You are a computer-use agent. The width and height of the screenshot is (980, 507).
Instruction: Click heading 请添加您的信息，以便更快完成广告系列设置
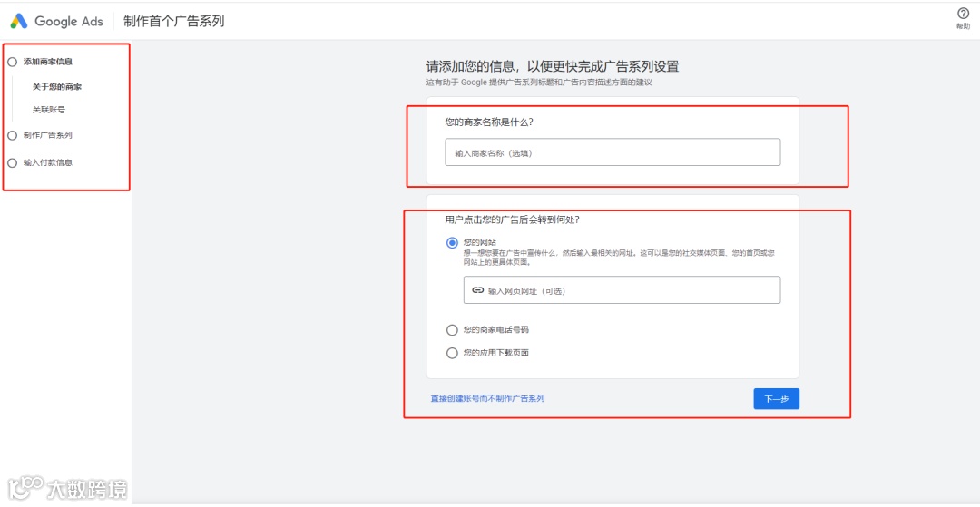[x=553, y=67]
